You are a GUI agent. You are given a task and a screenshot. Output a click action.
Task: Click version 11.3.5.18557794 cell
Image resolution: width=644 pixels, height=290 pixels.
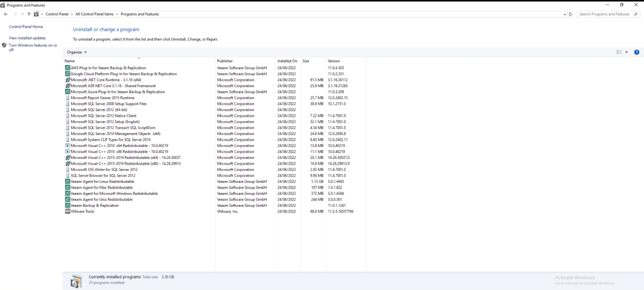(340, 212)
